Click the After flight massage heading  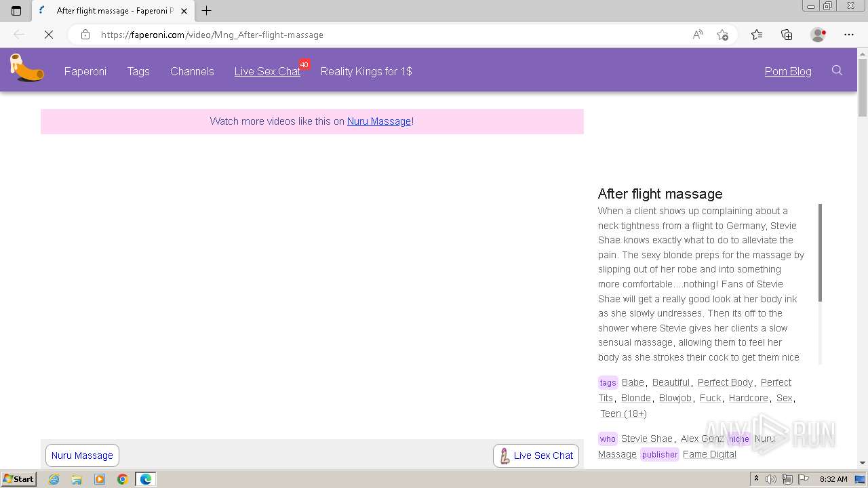[x=660, y=194]
